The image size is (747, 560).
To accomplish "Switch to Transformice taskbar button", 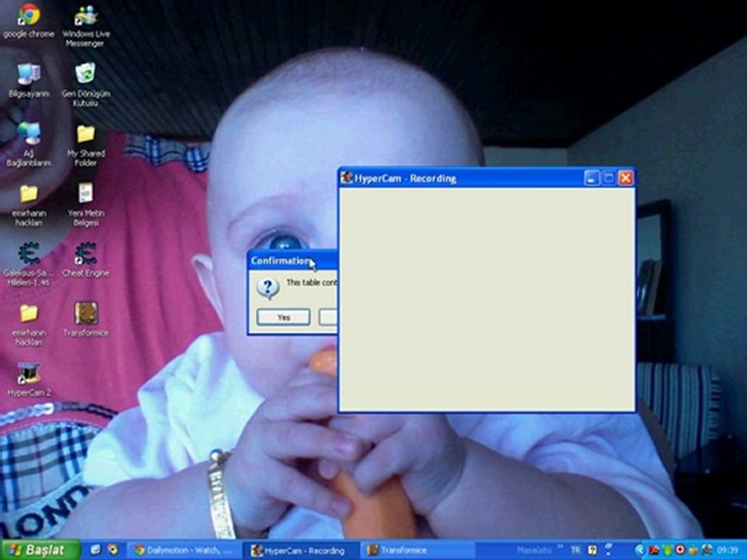I will (x=419, y=551).
